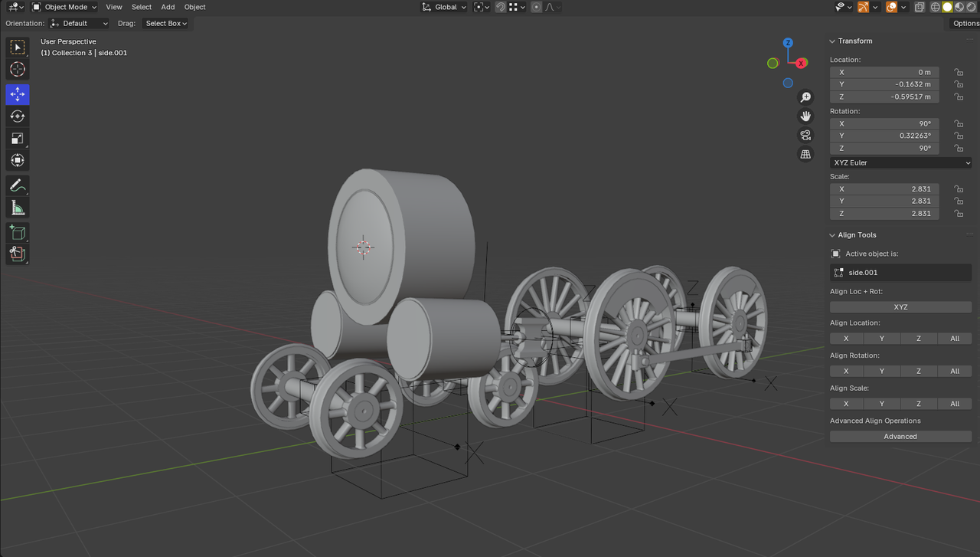Viewport: 980px width, 557px height.
Task: Activate the Scale tool
Action: point(18,139)
